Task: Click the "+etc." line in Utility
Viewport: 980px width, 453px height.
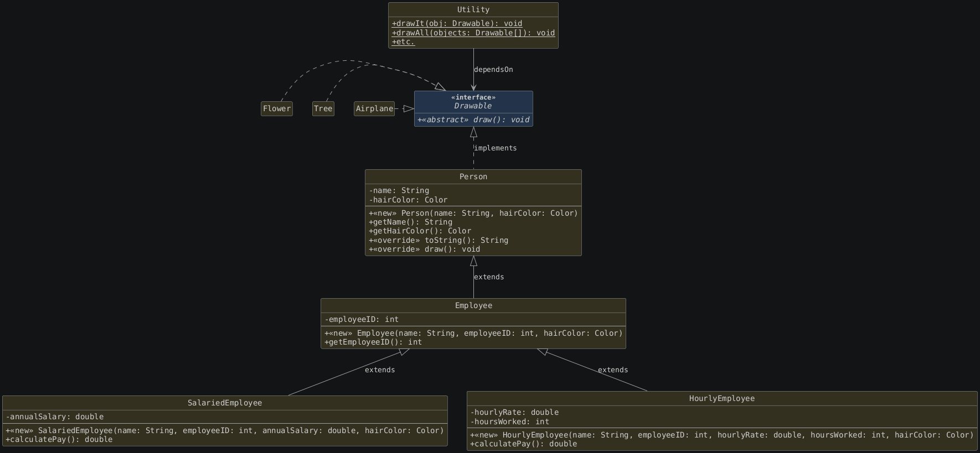Action: 403,42
